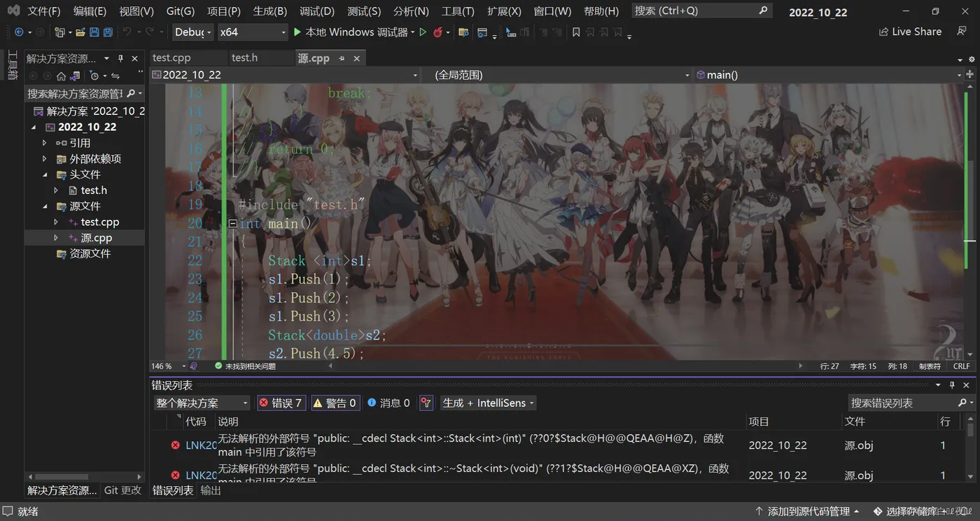Click the Visual Studio view switch icon in Solution Explorer

pos(76,76)
